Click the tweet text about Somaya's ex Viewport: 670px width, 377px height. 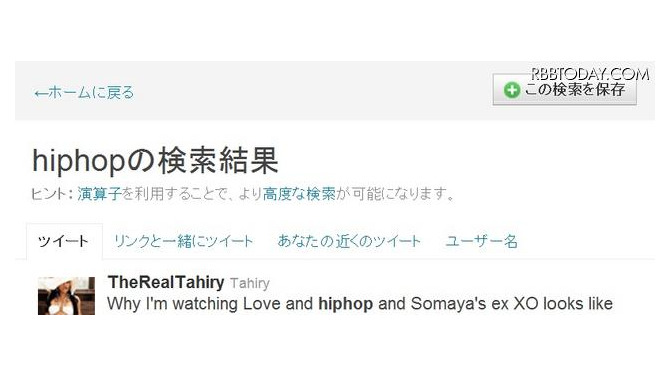(360, 304)
